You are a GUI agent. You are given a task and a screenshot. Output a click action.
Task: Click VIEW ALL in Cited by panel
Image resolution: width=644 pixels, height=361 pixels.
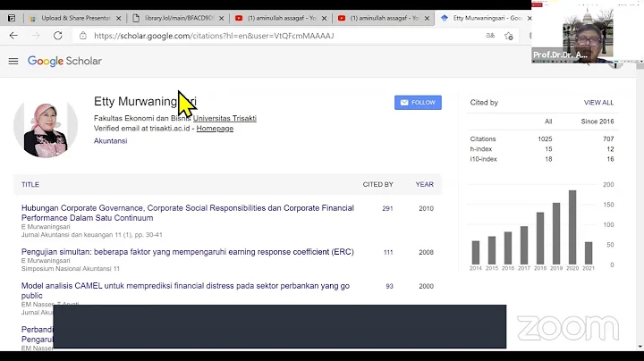click(598, 103)
